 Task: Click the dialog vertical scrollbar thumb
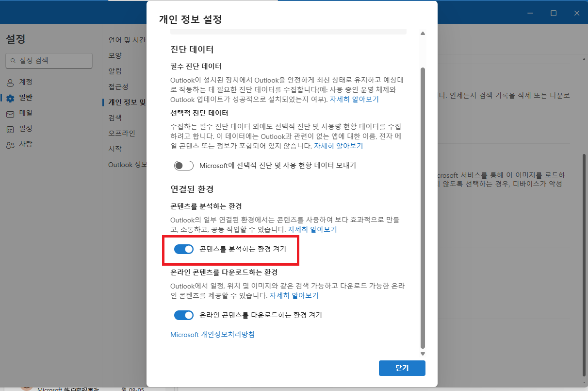coord(423,208)
